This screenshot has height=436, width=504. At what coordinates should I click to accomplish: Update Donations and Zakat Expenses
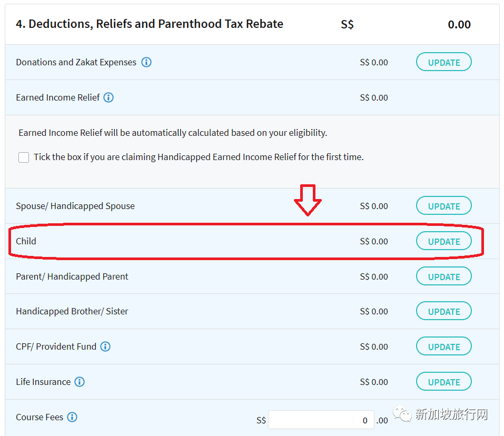(443, 62)
